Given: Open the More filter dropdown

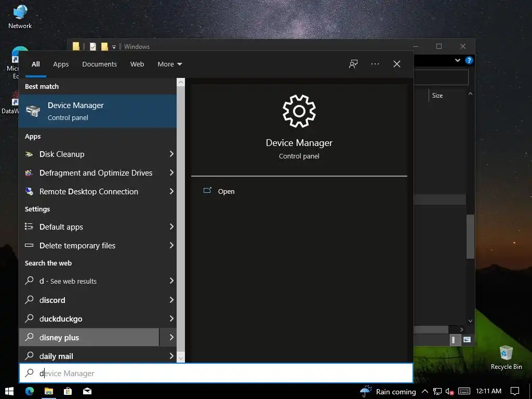Looking at the screenshot, I should point(170,64).
